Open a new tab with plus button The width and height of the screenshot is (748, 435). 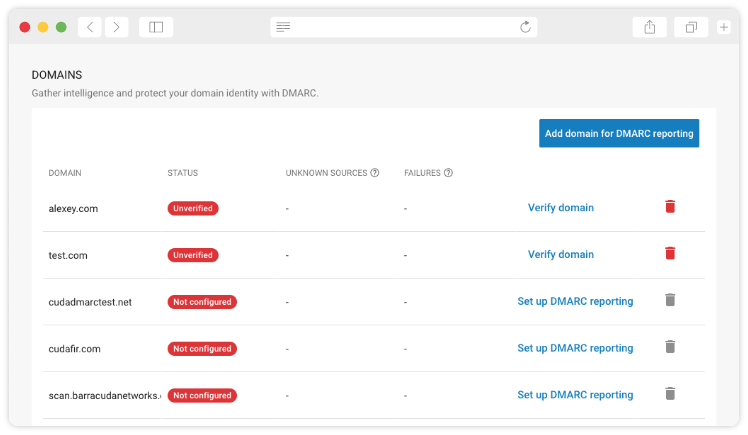tap(724, 27)
